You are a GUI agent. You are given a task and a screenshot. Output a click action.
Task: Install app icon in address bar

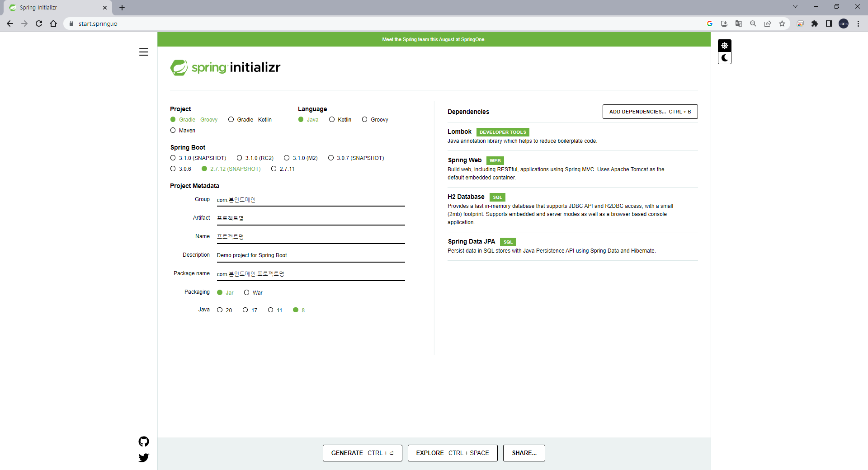point(724,23)
